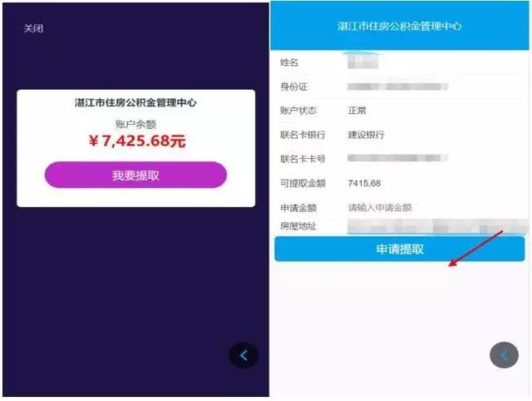Tap the 联名卡银行 label

pyautogui.click(x=303, y=135)
